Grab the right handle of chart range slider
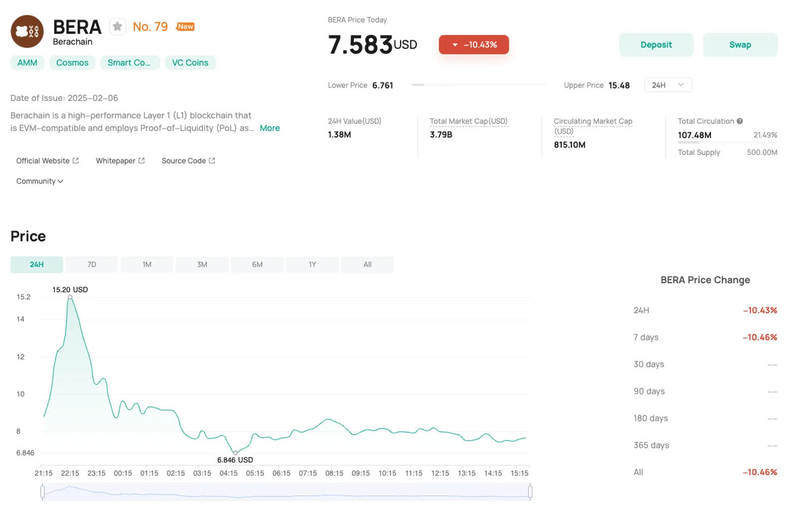Viewport: 812px width, 524px height. [530, 492]
